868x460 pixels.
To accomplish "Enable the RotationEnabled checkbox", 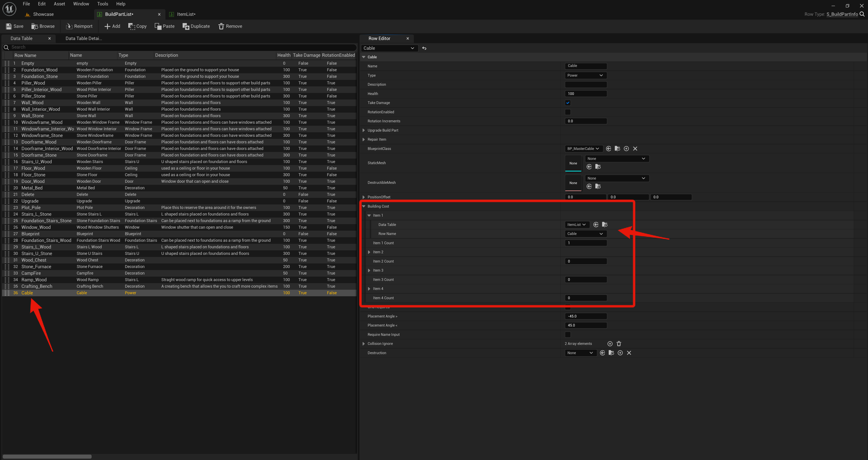I will pos(568,112).
